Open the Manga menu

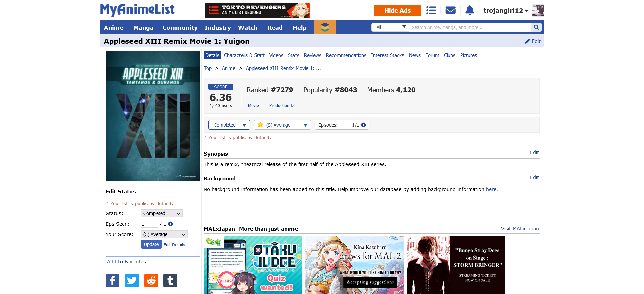[x=143, y=28]
